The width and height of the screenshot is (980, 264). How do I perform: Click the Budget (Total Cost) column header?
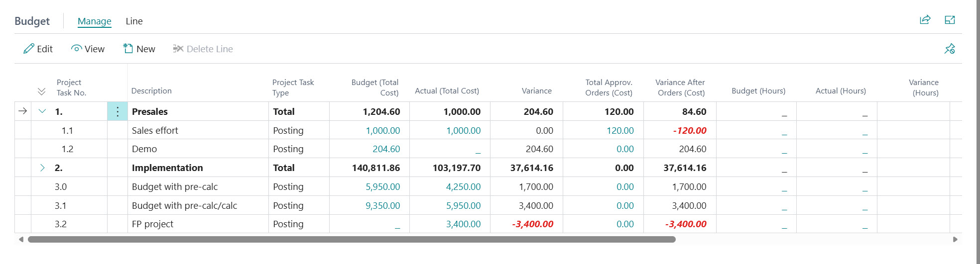click(375, 88)
